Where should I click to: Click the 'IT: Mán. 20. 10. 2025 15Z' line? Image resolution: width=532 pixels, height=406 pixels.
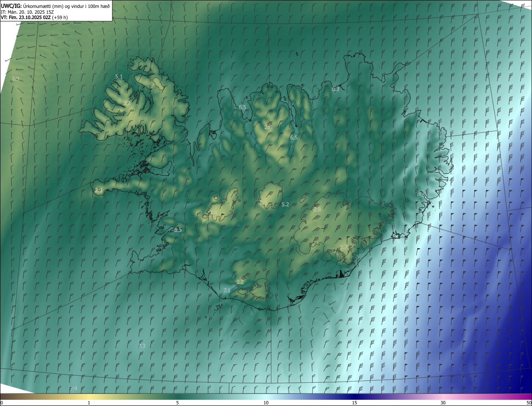(27, 12)
